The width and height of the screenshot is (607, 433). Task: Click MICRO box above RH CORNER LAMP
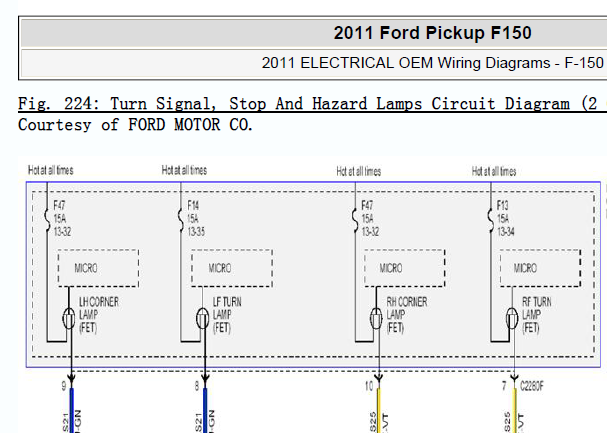[405, 268]
